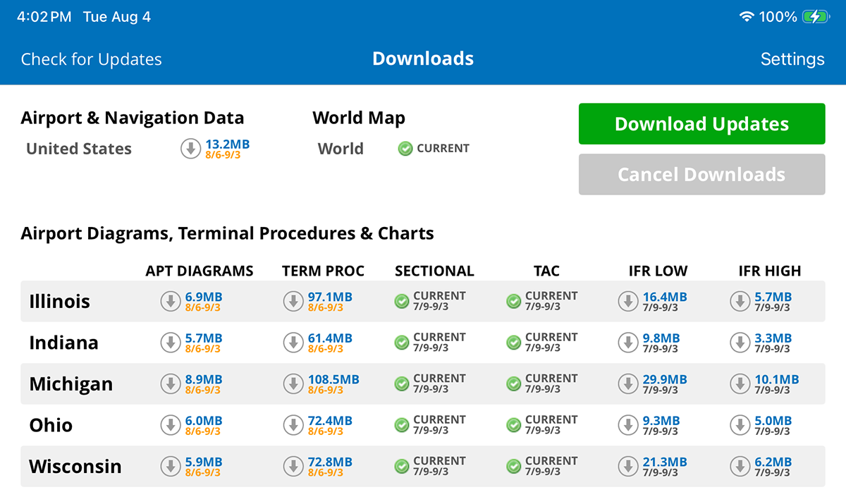Download Wisconsin IFR High arrow icon
The image size is (846, 504).
pyautogui.click(x=740, y=467)
